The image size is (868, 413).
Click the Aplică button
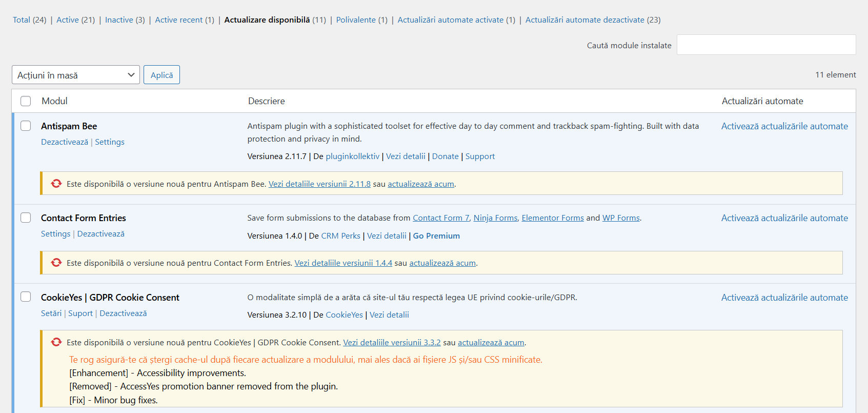(x=162, y=75)
